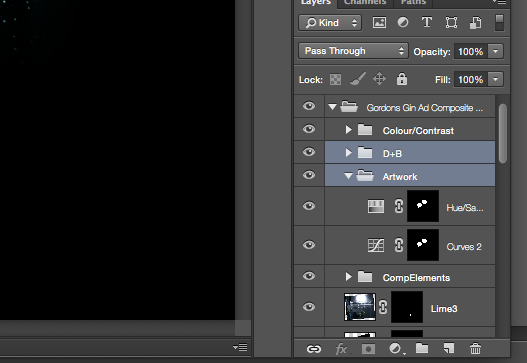
Task: Hide the Colour/Contrast group
Action: coord(309,129)
